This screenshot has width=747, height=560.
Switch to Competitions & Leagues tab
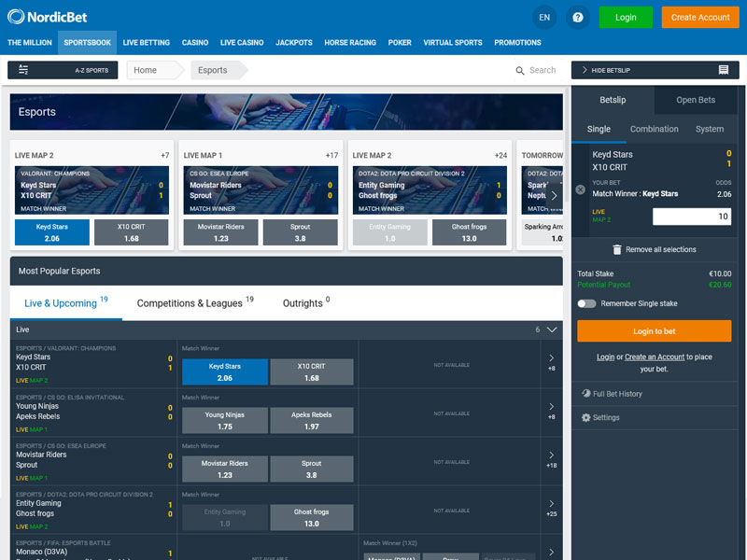[195, 302]
